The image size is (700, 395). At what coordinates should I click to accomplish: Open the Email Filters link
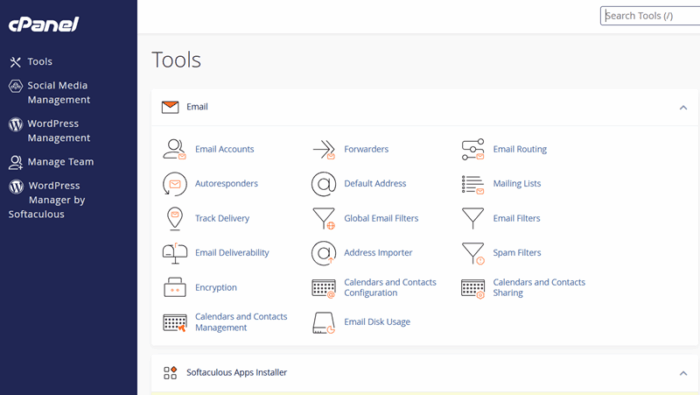tap(517, 218)
